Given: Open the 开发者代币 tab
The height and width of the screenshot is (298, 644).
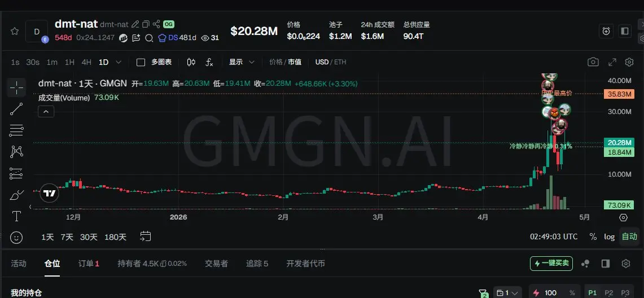Looking at the screenshot, I should [305, 264].
